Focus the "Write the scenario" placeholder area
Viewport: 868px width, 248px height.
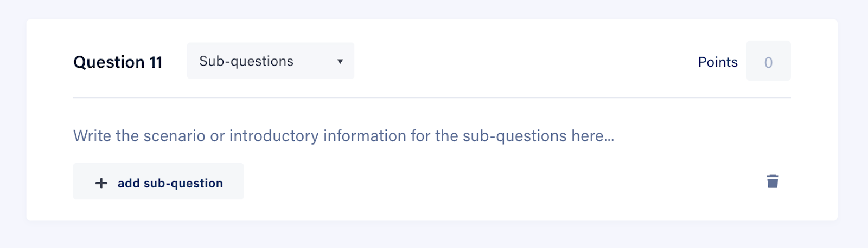click(344, 135)
